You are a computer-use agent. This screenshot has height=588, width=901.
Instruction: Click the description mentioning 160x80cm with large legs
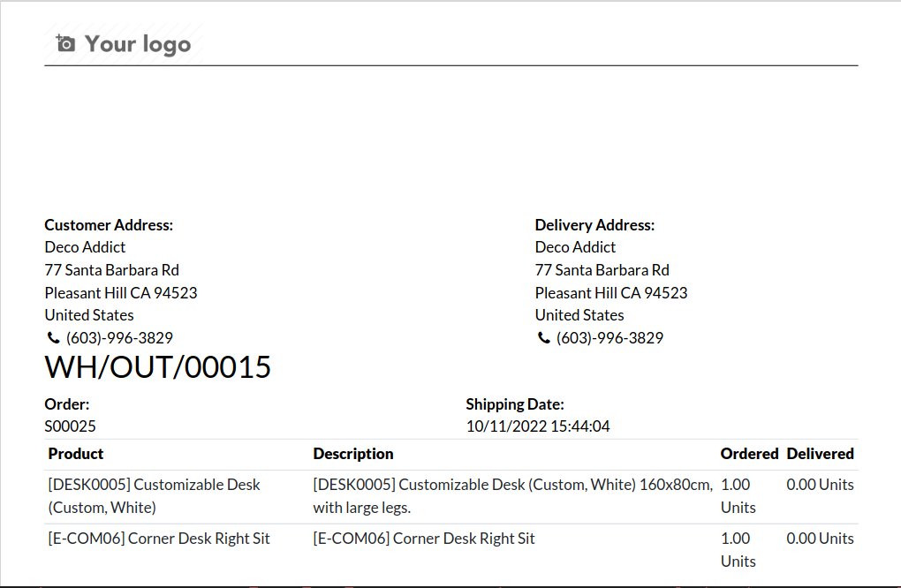(512, 495)
